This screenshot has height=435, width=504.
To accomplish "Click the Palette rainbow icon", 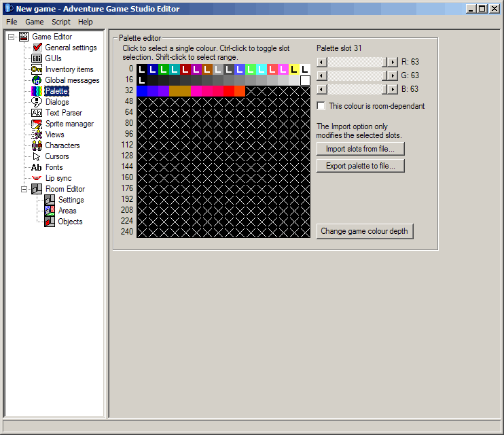I will point(36,91).
